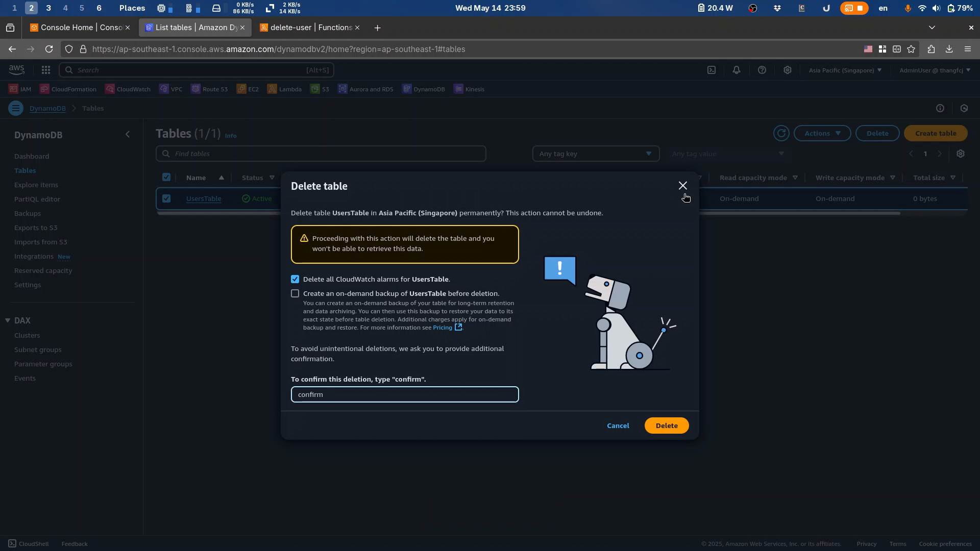Open the Any tag value dropdown
The image size is (980, 551).
pyautogui.click(x=728, y=154)
